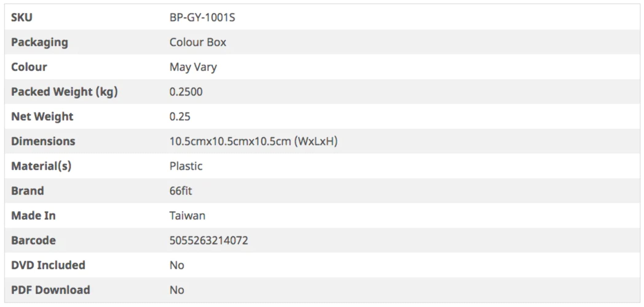The image size is (644, 307).
Task: Select the 66fit brand value
Action: 181,191
